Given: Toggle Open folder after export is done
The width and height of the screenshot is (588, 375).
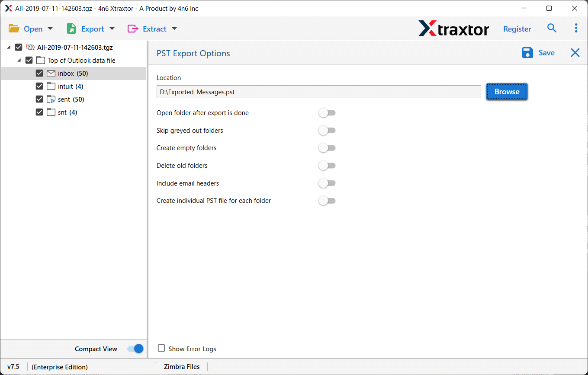Looking at the screenshot, I should 327,113.
